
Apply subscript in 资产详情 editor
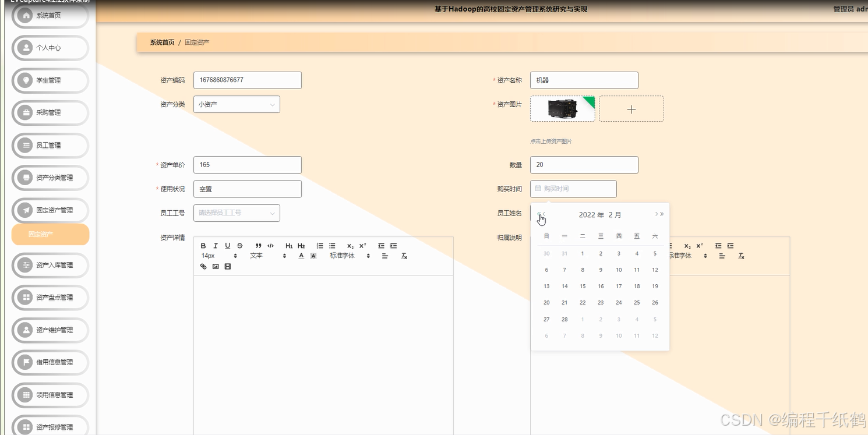[350, 246]
